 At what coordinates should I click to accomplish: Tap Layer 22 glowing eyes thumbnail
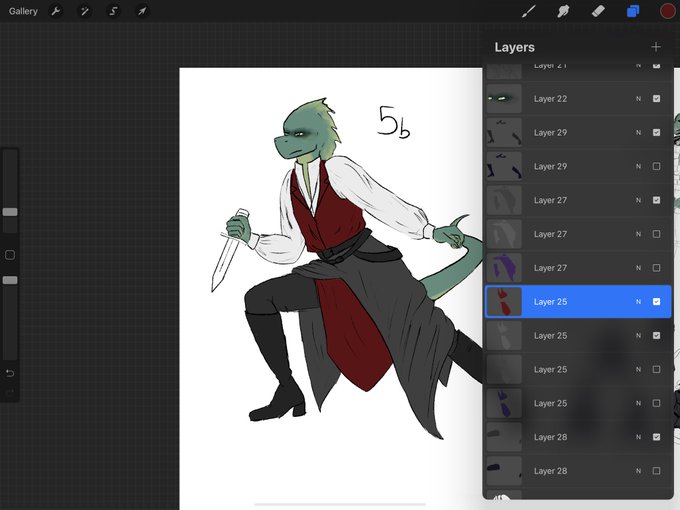504,99
